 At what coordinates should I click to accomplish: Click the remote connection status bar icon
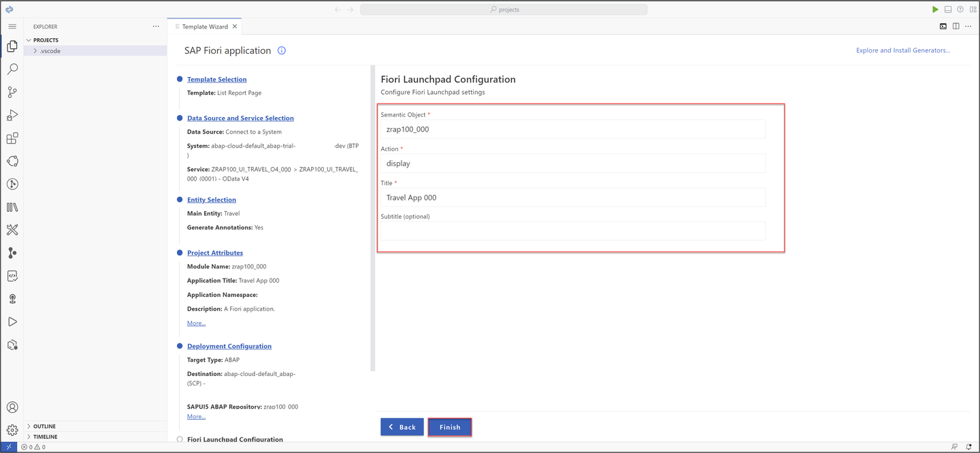[9, 447]
